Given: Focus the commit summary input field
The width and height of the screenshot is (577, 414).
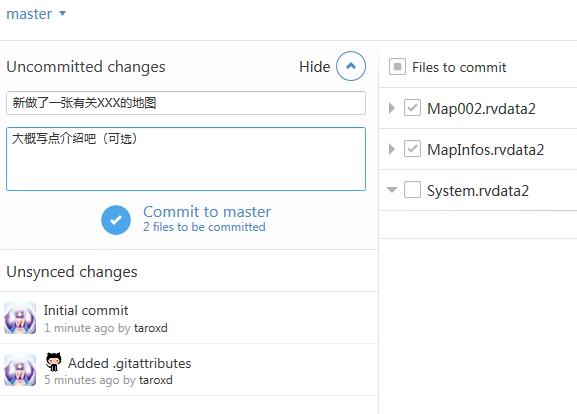Looking at the screenshot, I should coord(186,103).
